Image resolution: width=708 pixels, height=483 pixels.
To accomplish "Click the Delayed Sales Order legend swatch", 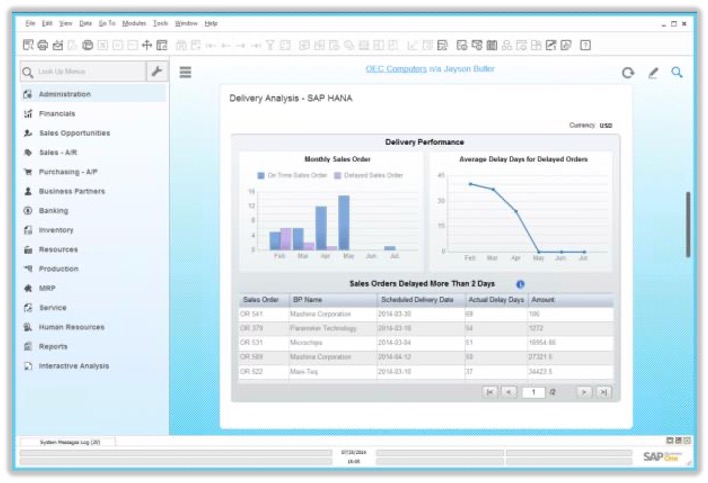I will (x=337, y=176).
